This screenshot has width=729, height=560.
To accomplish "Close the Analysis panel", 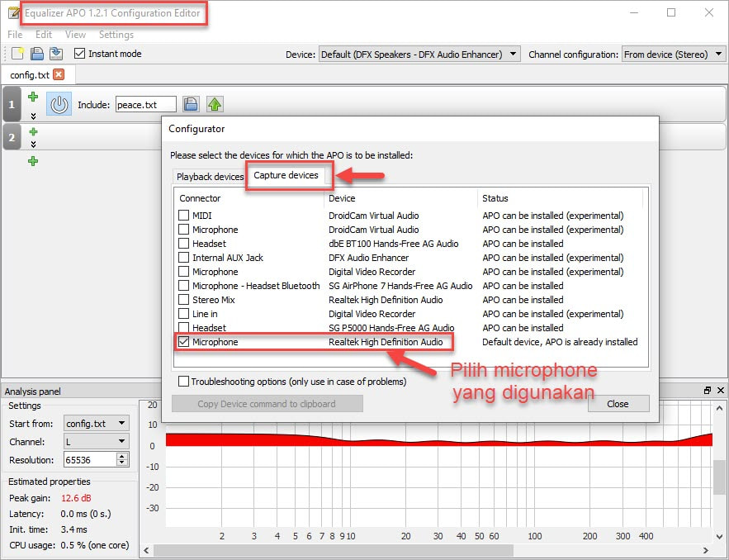I will coord(721,391).
